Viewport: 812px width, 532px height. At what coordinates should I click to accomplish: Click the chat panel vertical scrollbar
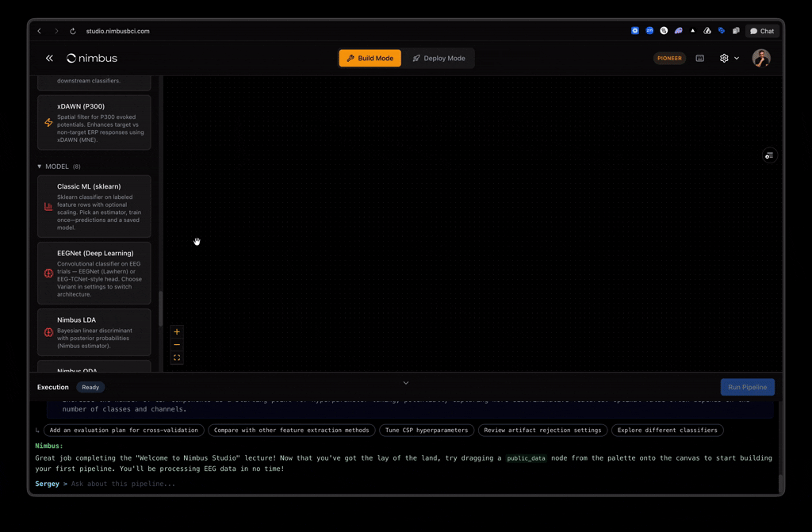780,484
